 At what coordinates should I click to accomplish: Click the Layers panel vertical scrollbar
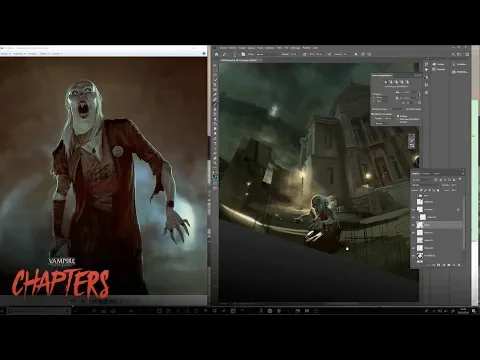[464, 223]
